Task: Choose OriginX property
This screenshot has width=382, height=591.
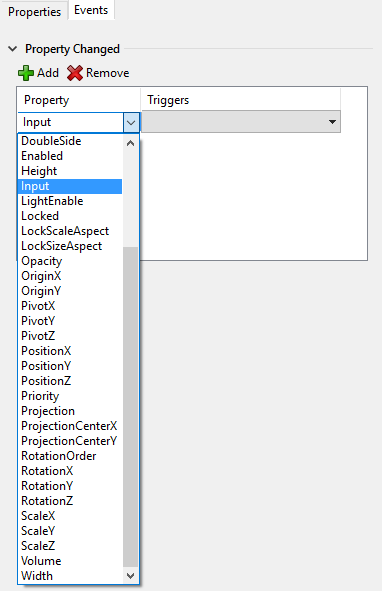Action: coord(70,276)
